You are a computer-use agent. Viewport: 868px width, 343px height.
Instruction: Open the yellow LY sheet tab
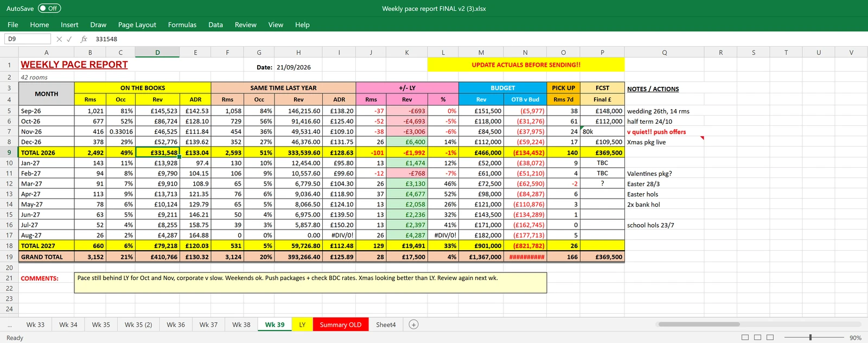click(302, 325)
